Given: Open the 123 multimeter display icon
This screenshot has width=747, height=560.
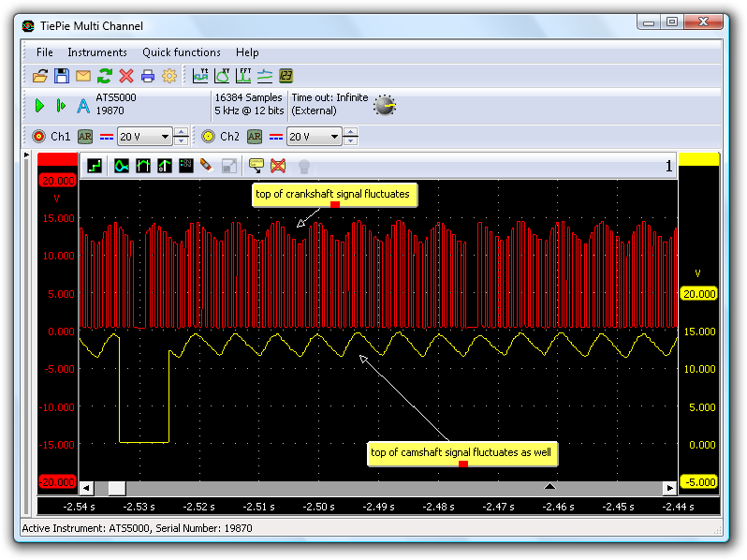Looking at the screenshot, I should (286, 76).
